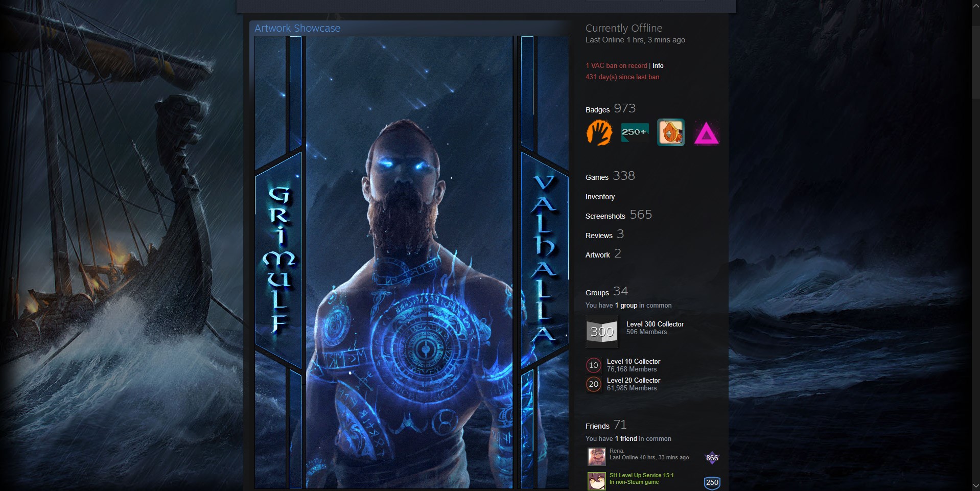Open the GRIMULF side artwork panel
The image size is (980, 491).
[279, 262]
